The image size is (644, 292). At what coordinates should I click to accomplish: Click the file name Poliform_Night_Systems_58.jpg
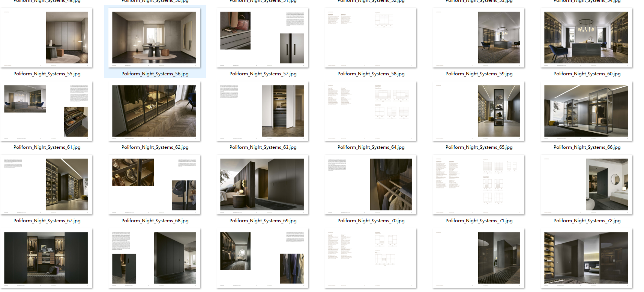(371, 74)
